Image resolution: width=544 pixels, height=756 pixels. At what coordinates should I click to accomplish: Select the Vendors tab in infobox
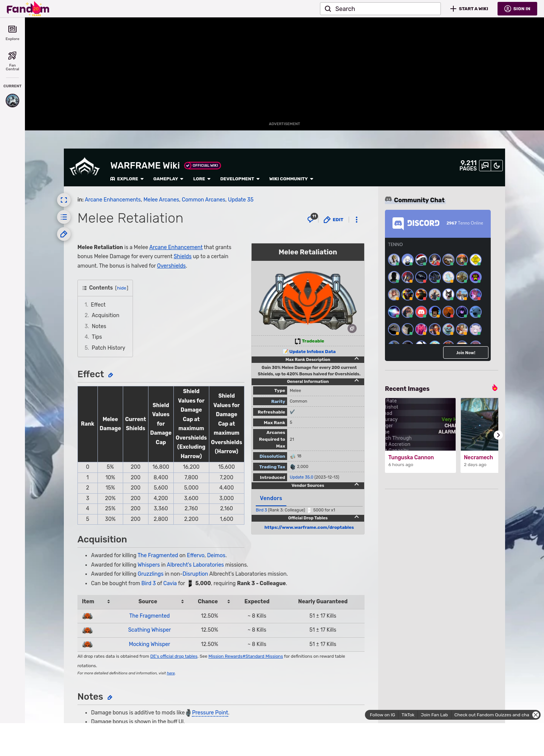[271, 498]
